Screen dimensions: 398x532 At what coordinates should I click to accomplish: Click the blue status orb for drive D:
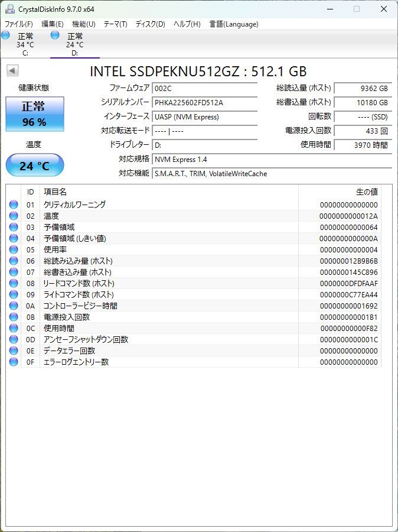point(55,35)
